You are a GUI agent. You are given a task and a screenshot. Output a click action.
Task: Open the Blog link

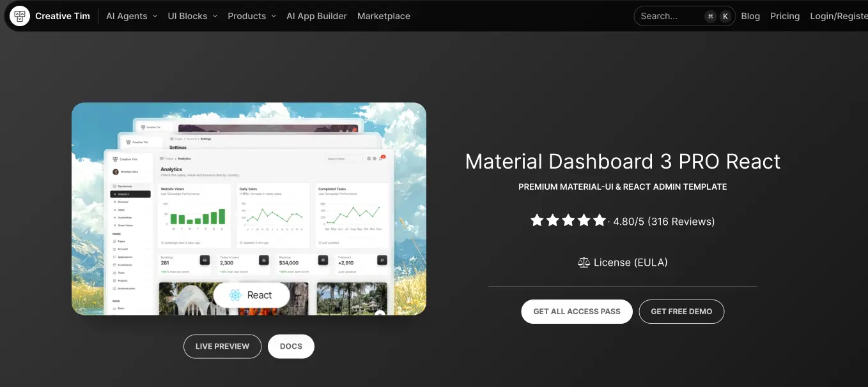(750, 16)
